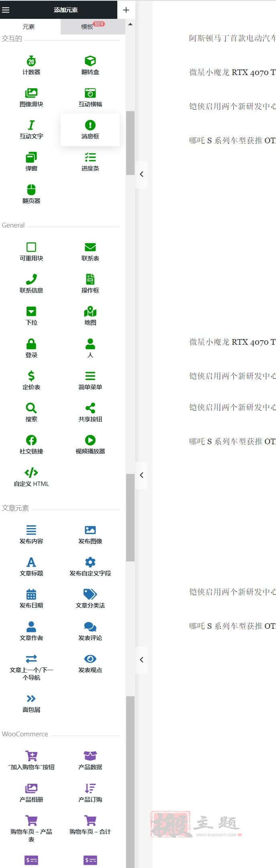Select the 定价表 pricing table element
This screenshot has height=868, width=276.
31,380
